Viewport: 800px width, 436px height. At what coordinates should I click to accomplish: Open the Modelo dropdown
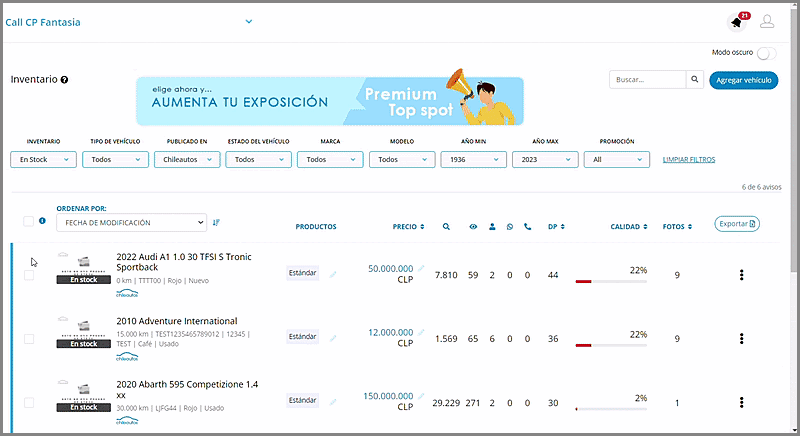point(402,160)
